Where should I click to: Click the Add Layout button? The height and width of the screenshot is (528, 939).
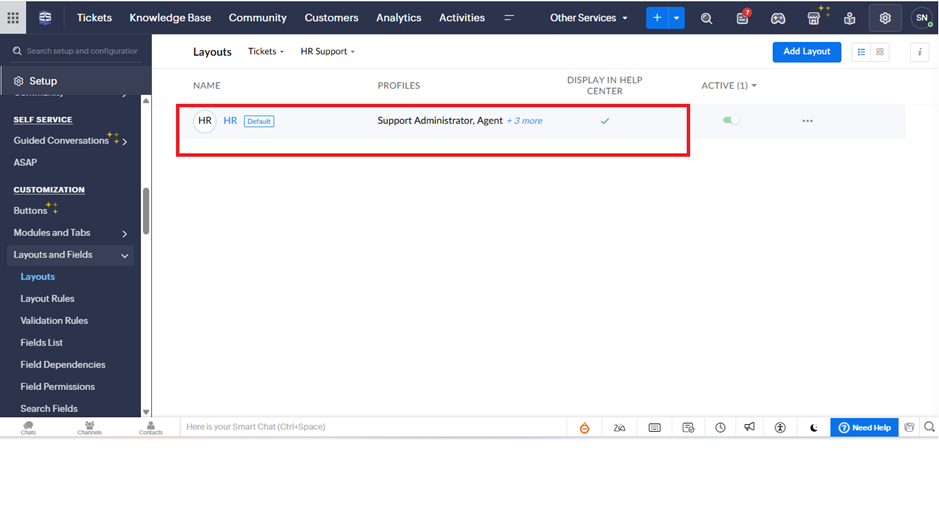[806, 52]
